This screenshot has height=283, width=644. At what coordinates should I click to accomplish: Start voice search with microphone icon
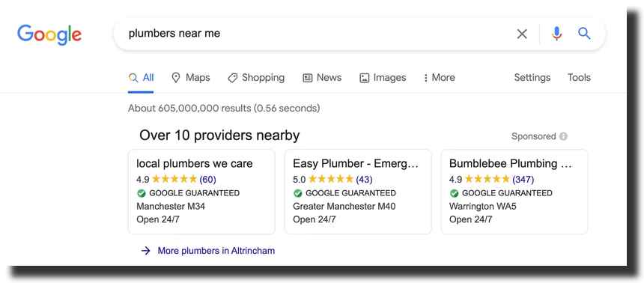(556, 33)
